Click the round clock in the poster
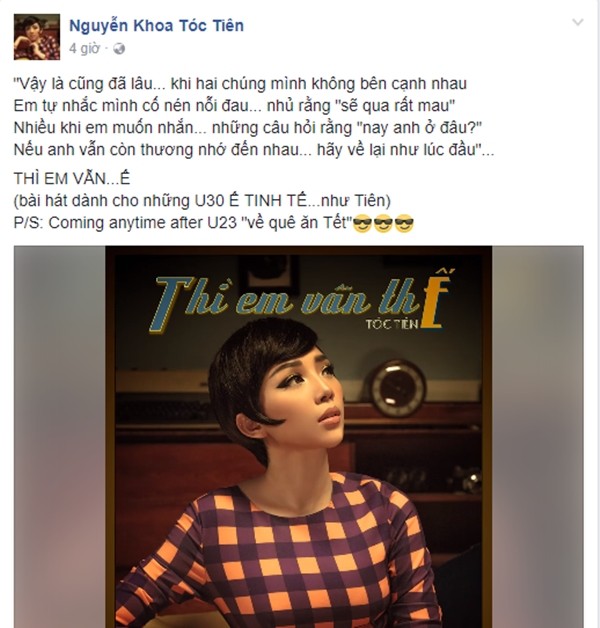This screenshot has height=628, width=600. point(397,387)
